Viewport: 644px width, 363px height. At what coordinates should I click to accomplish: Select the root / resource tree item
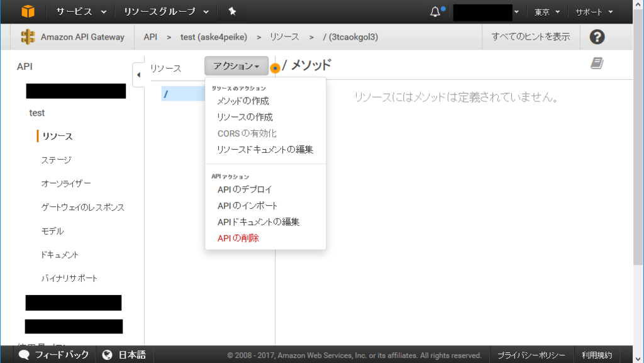click(183, 94)
